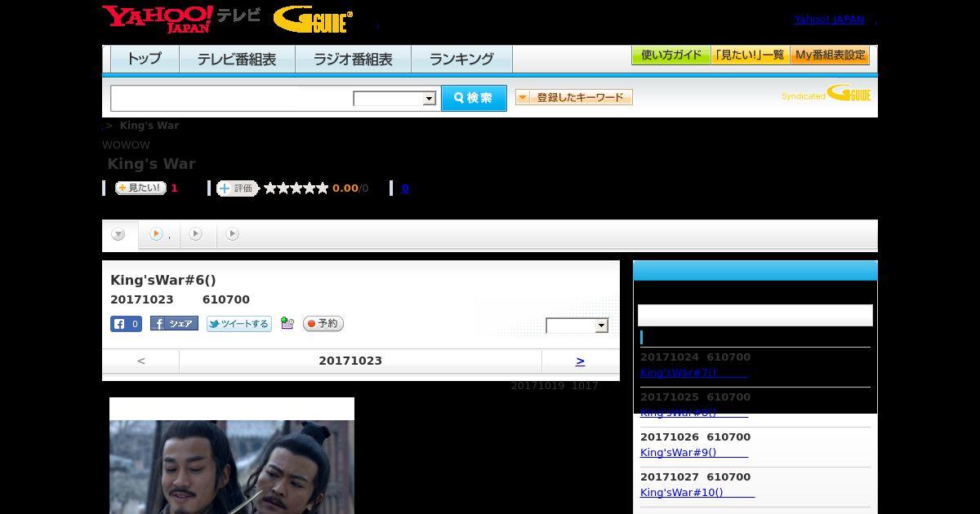Click the Yahoo! JAPAN text link

(x=829, y=20)
